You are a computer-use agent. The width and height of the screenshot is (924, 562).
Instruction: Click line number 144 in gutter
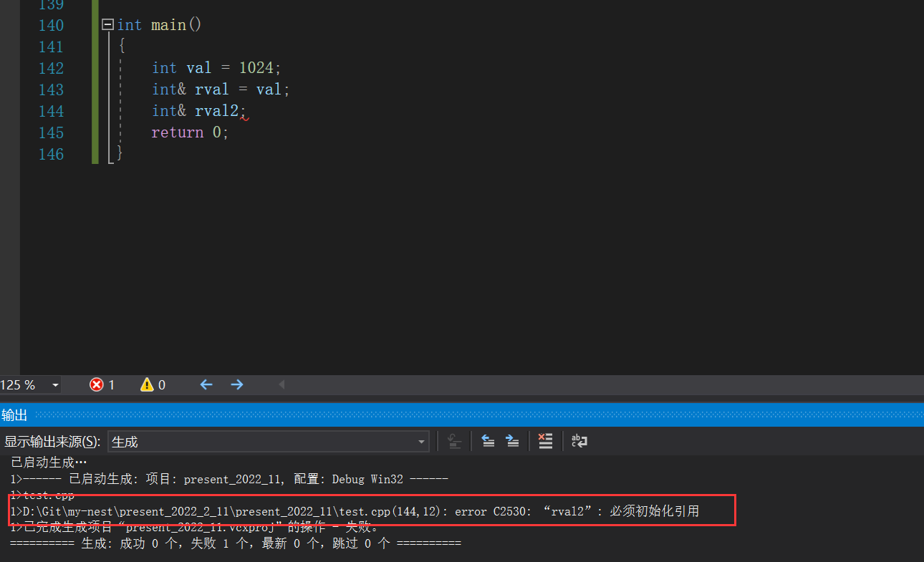[51, 111]
